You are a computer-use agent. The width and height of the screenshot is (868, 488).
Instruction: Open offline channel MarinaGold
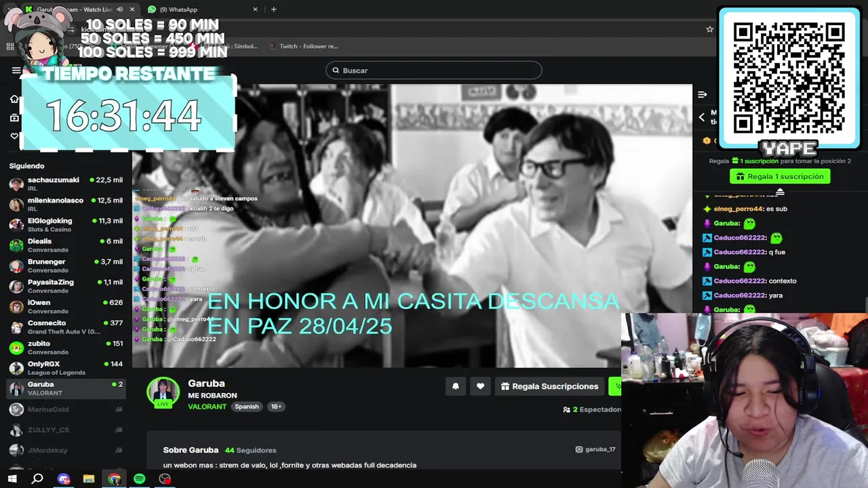[x=66, y=409]
